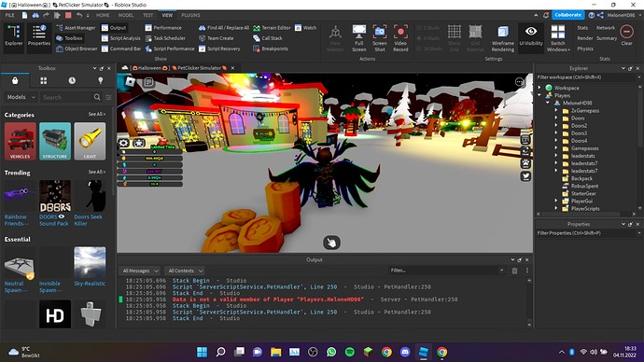Show the Command Bar
Image resolution: width=644 pixels, height=362 pixels.
(121, 49)
